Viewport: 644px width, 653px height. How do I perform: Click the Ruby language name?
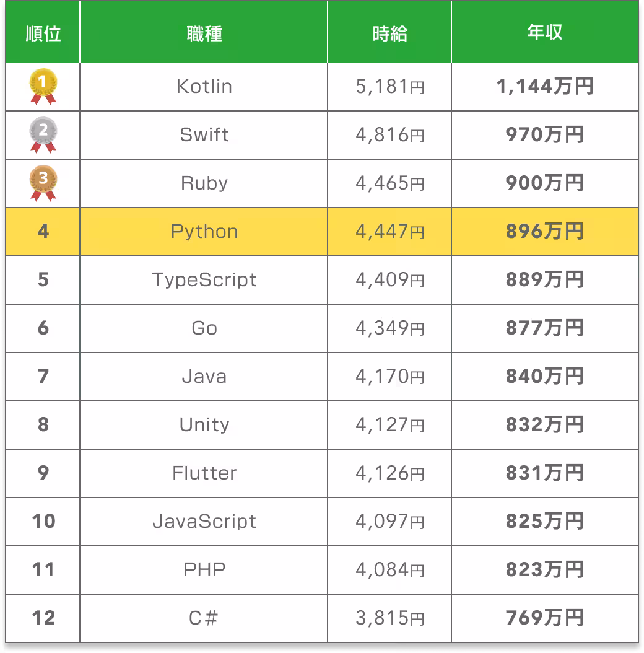coord(204,183)
